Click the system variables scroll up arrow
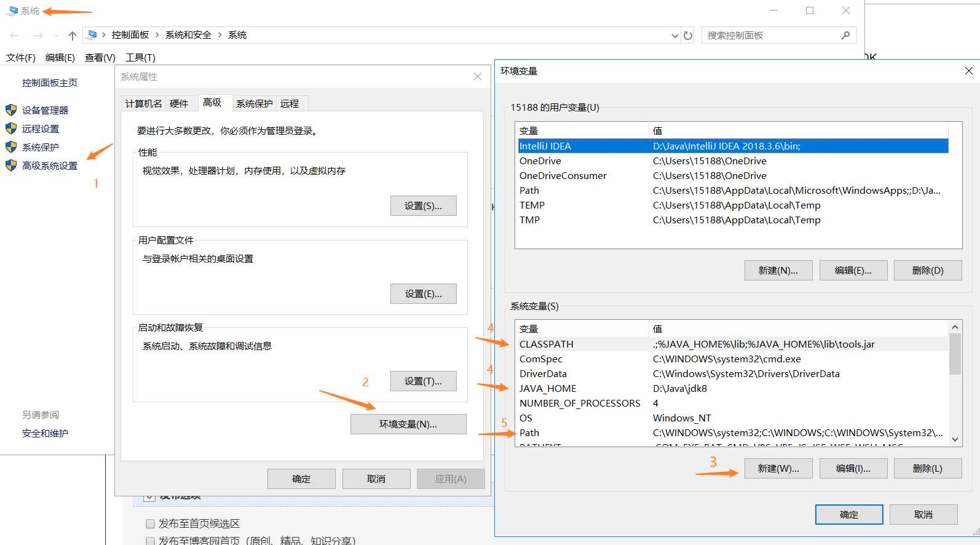 tap(955, 327)
